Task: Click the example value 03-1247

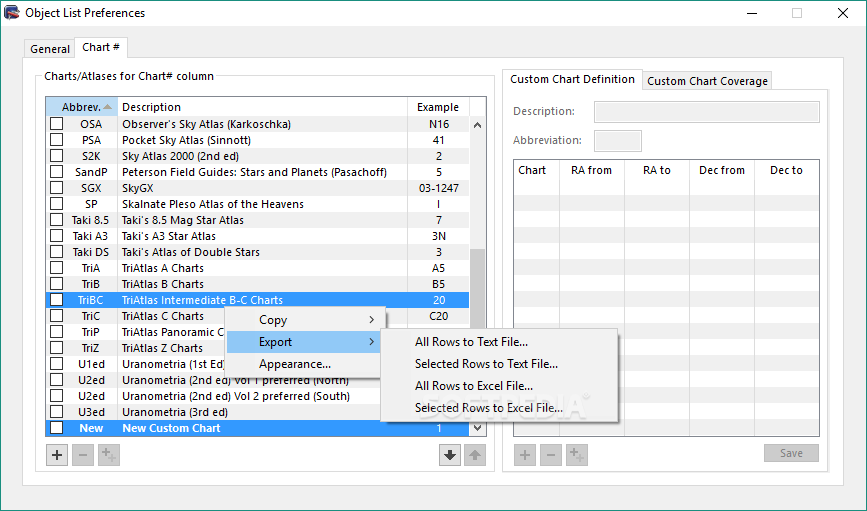Action: point(438,188)
